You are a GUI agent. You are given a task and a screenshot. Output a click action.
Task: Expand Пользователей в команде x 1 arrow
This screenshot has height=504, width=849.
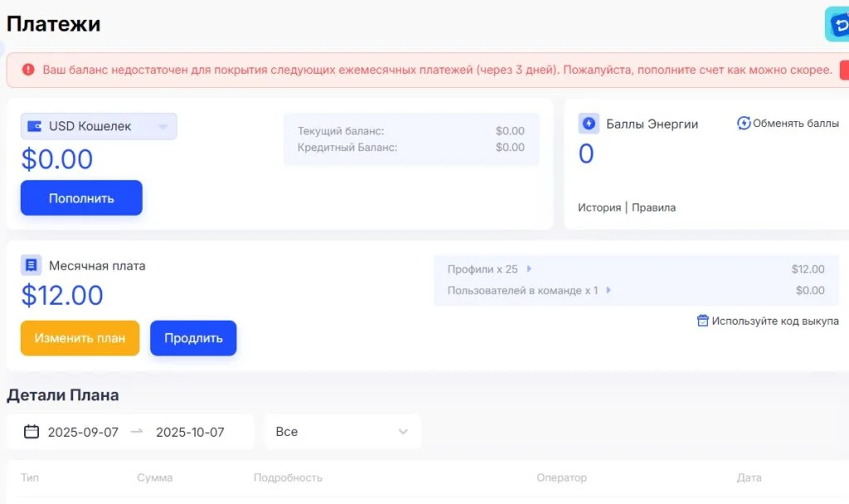point(609,290)
